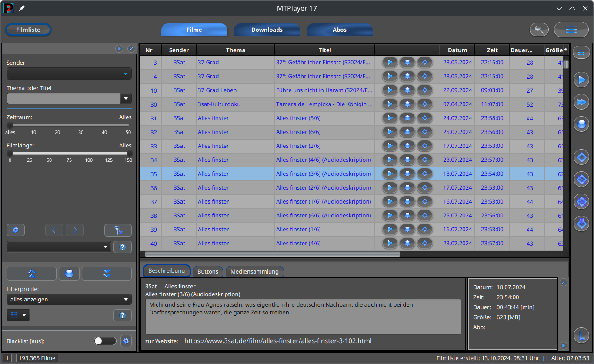Click the Filmlänge slider left handle
Screen dimensions: 594x364
coord(10,153)
